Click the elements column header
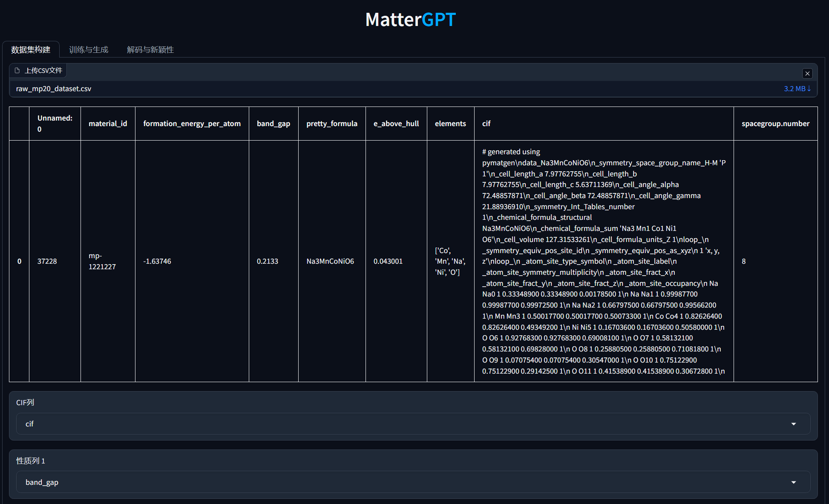 450,124
